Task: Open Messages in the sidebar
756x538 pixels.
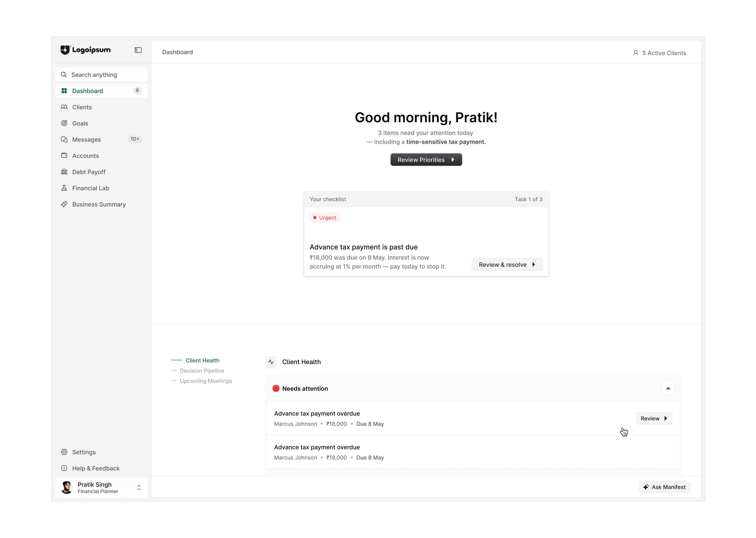Action: [101, 139]
